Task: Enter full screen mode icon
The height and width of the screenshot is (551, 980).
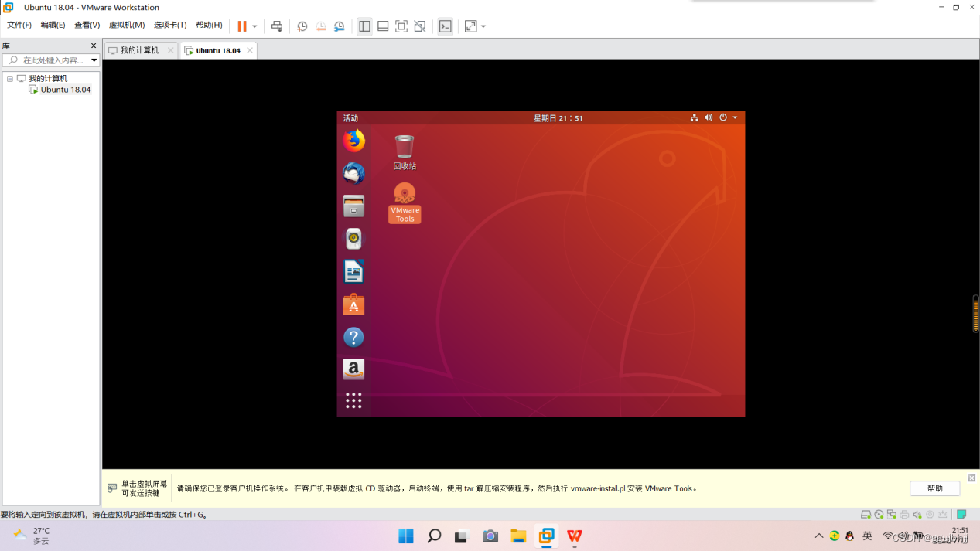Action: [401, 26]
